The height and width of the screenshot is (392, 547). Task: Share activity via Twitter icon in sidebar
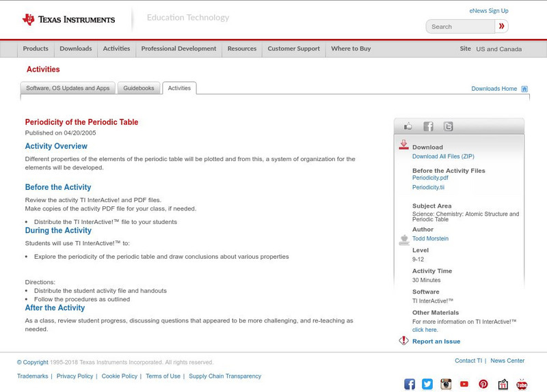pyautogui.click(x=448, y=126)
